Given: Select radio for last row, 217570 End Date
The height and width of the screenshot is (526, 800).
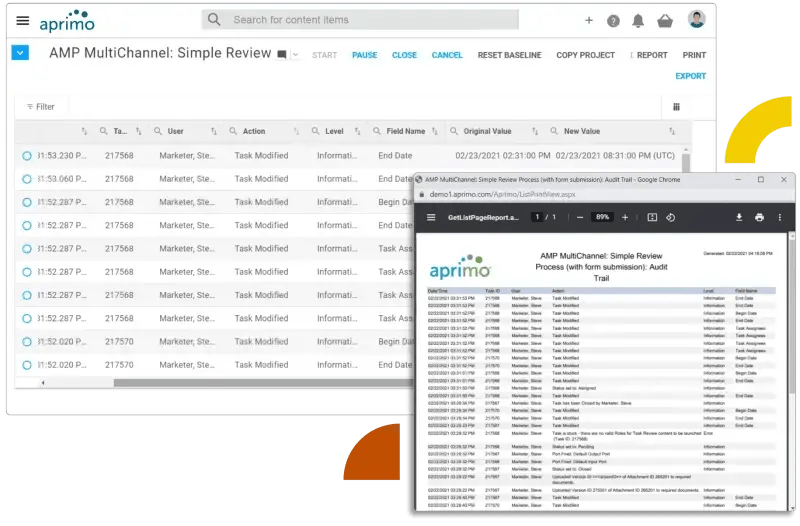Looking at the screenshot, I should click(x=27, y=365).
